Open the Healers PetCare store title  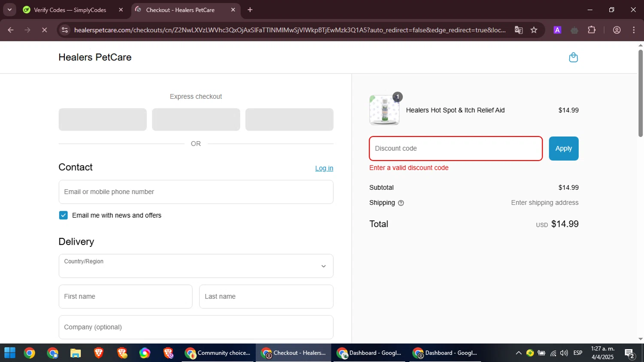point(95,57)
